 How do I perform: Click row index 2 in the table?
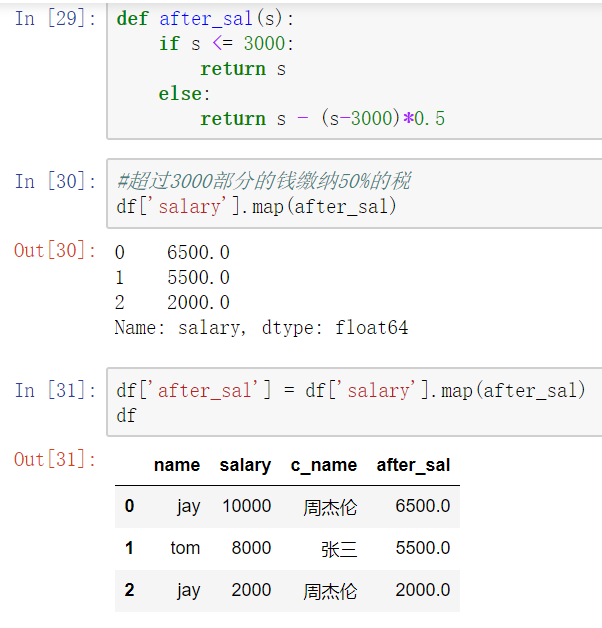click(129, 590)
